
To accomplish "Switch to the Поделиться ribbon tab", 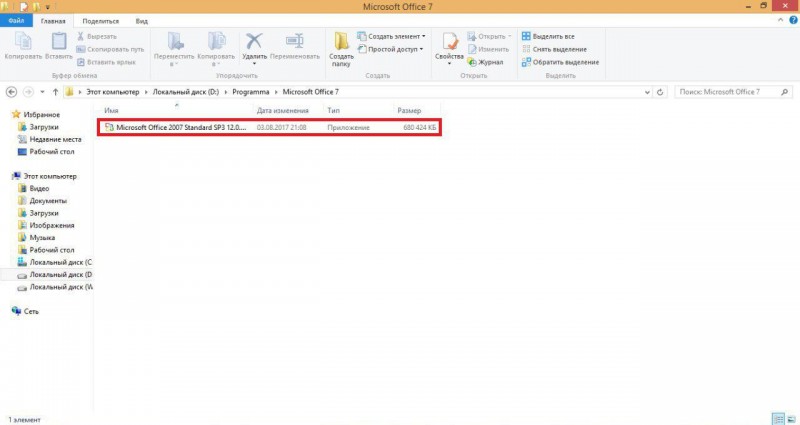I will coord(101,21).
